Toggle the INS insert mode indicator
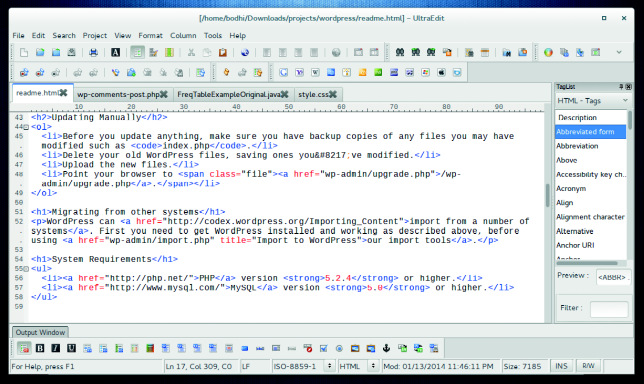Image resolution: width=644 pixels, height=384 pixels. click(x=561, y=366)
